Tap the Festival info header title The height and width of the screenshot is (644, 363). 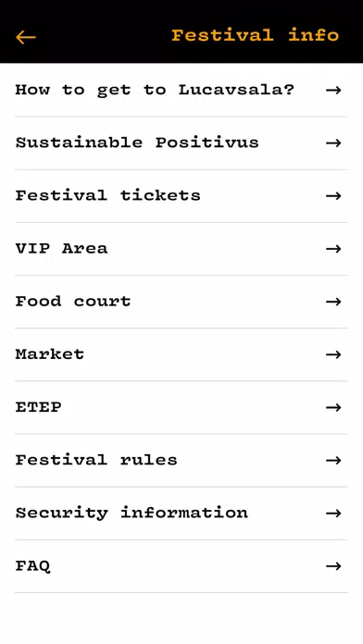coord(256,35)
